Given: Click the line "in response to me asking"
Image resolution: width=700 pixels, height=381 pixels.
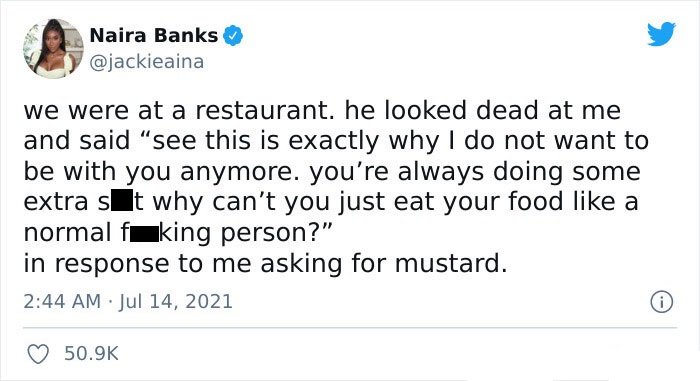Looking at the screenshot, I should [183, 264].
